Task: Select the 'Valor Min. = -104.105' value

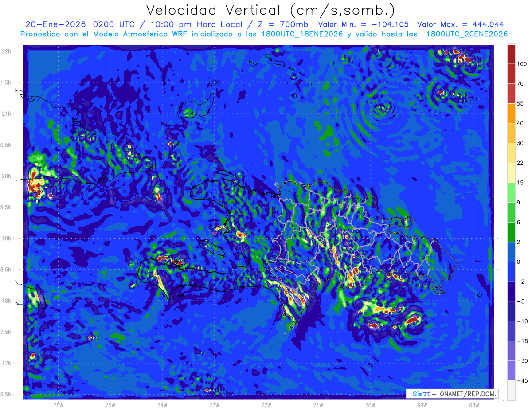Action: [x=364, y=24]
